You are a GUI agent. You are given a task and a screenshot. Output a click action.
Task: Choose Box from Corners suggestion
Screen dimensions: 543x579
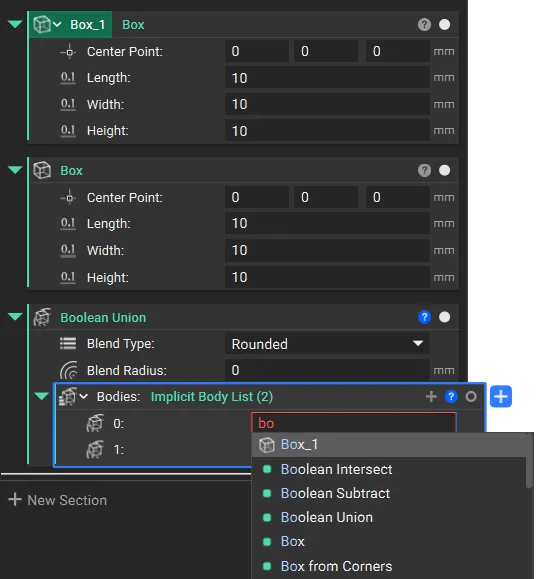click(x=389, y=566)
